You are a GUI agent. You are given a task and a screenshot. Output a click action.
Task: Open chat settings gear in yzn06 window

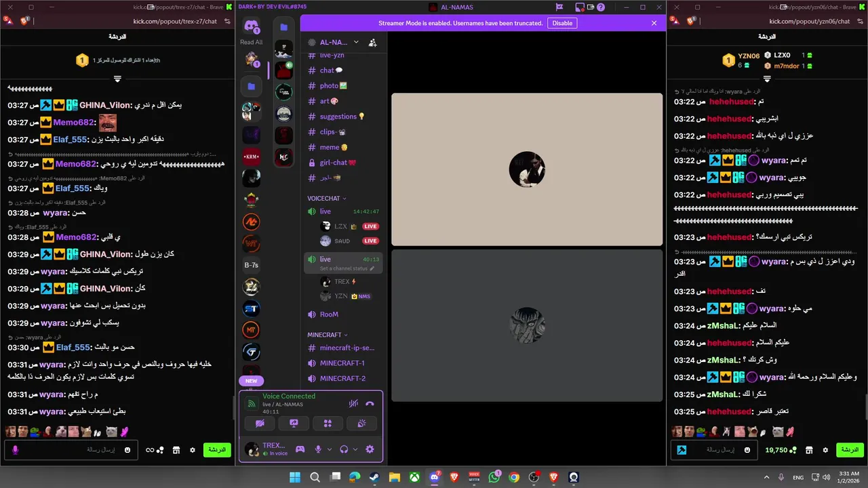[x=825, y=450]
